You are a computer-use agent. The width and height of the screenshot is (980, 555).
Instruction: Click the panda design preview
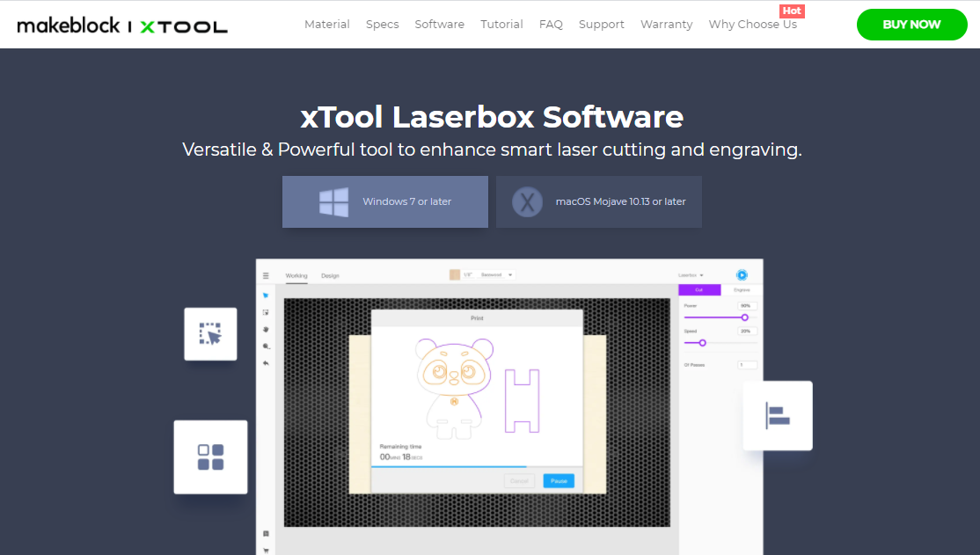click(454, 389)
